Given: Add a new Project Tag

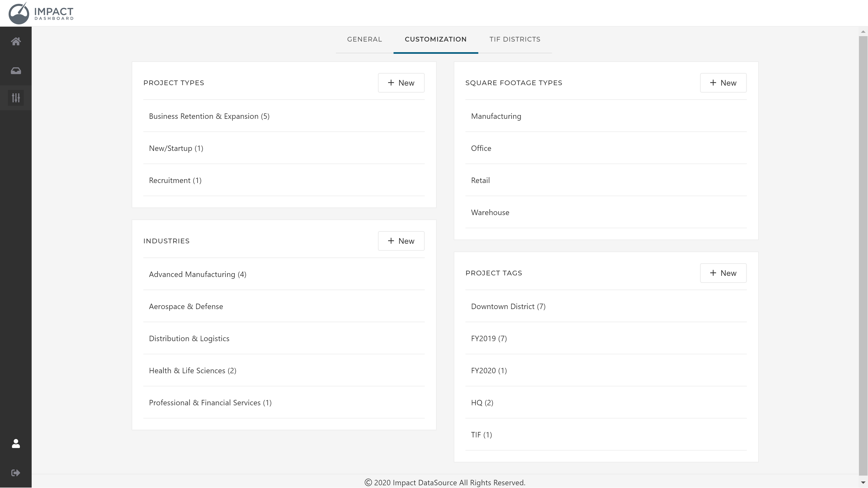Looking at the screenshot, I should tap(723, 273).
